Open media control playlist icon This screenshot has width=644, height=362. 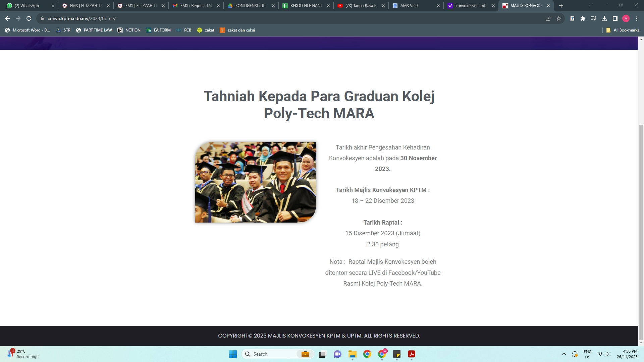click(x=594, y=18)
